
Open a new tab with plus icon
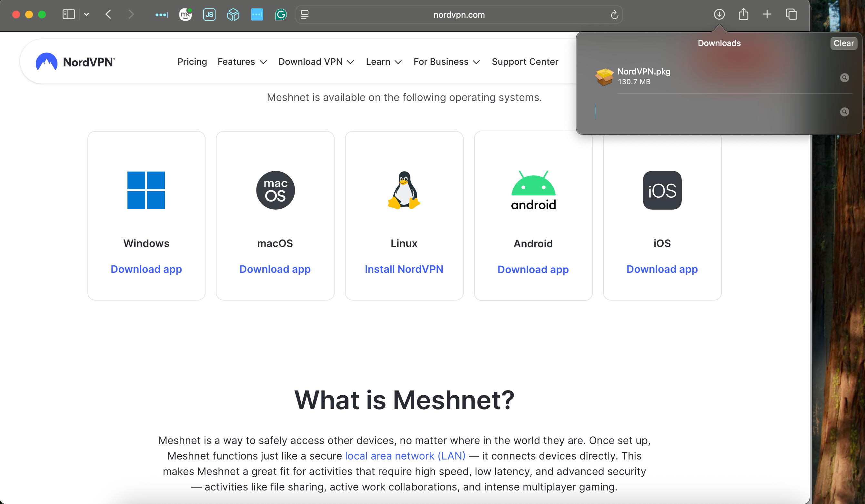(x=767, y=15)
